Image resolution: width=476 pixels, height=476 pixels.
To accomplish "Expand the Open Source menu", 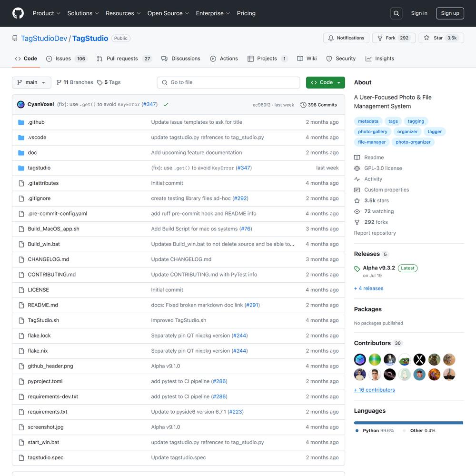I will [x=168, y=13].
